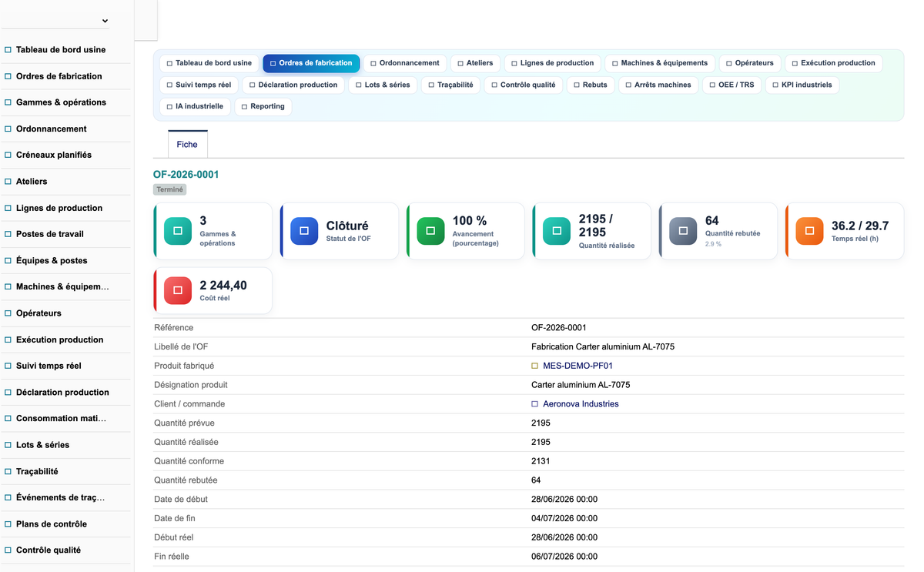Click the Date de fin value 04/07/2026 00:00
The image size is (924, 572).
pos(564,519)
